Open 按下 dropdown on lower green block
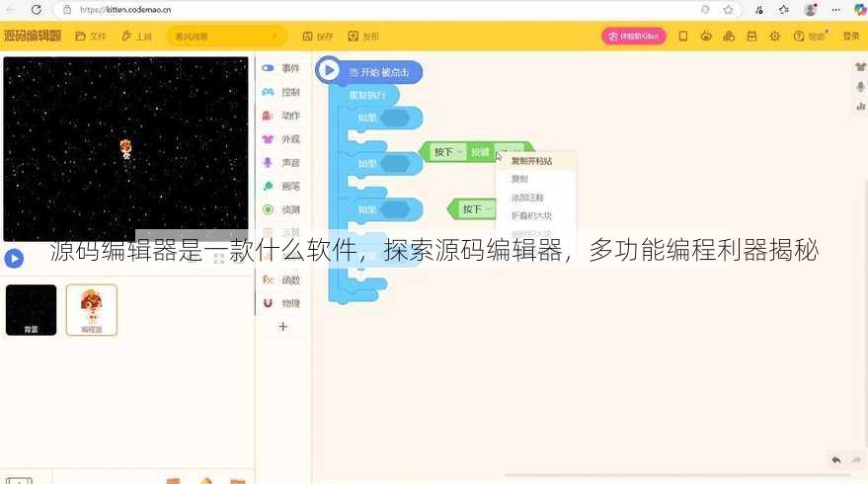Viewport: 868px width, 484px height. pyautogui.click(x=477, y=209)
